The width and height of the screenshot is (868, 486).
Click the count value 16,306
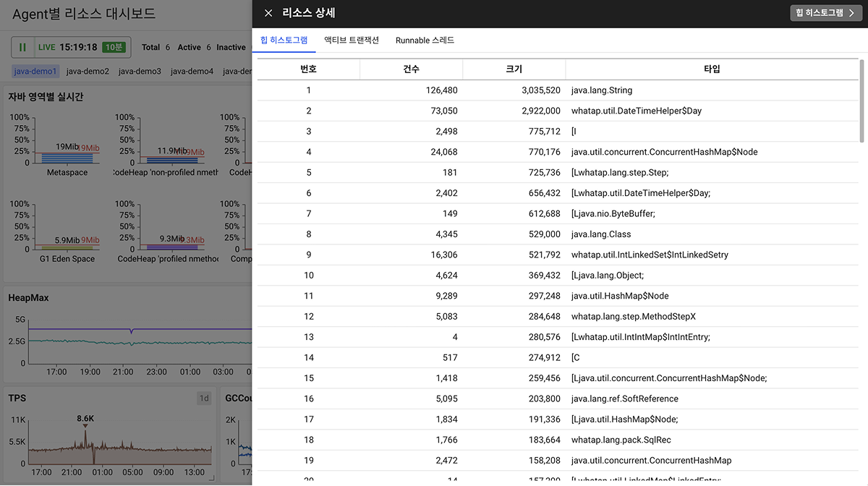pyautogui.click(x=444, y=255)
